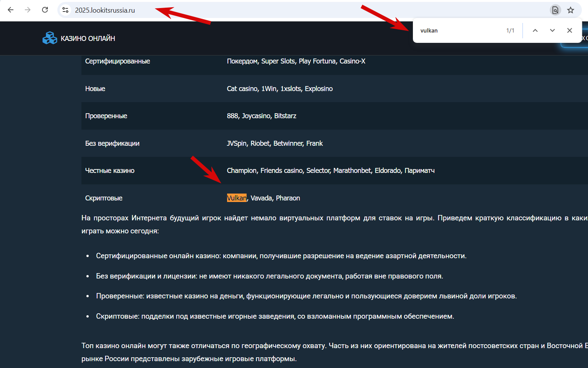Jump to next find result
This screenshot has width=588, height=368.
click(552, 31)
